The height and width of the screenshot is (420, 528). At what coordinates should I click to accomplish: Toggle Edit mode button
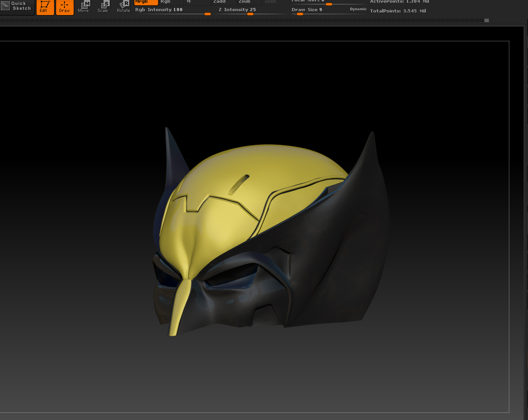click(x=45, y=7)
